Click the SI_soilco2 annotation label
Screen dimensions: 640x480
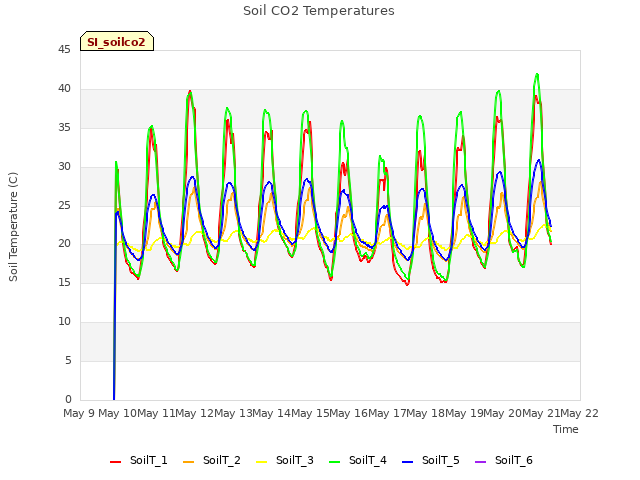pos(117,42)
